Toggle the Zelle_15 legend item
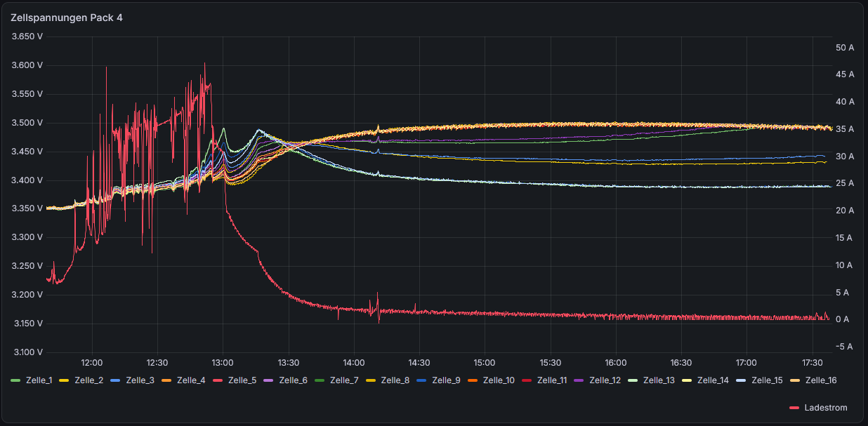The height and width of the screenshot is (426, 868). point(768,380)
